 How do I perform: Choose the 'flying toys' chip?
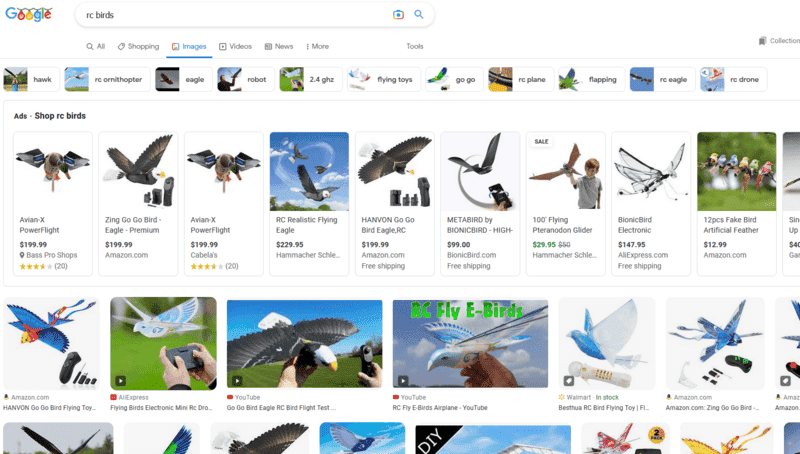384,80
